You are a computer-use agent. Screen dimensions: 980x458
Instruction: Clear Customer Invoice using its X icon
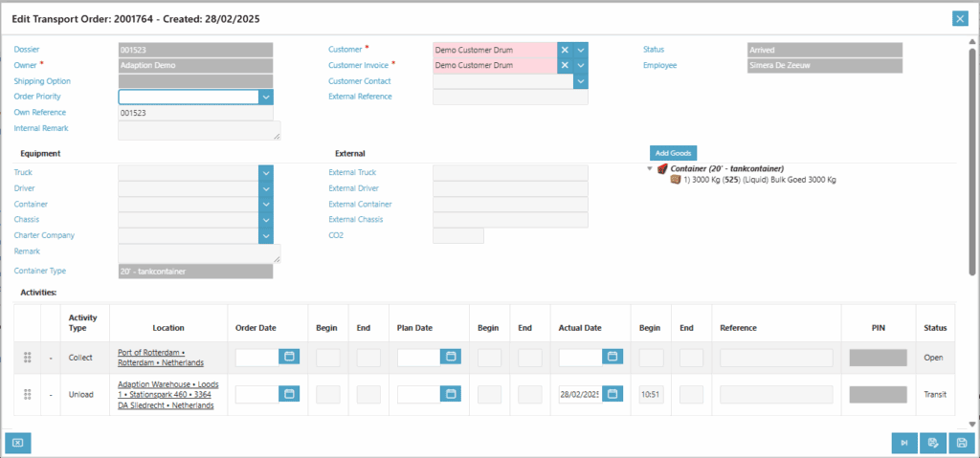[x=565, y=65]
